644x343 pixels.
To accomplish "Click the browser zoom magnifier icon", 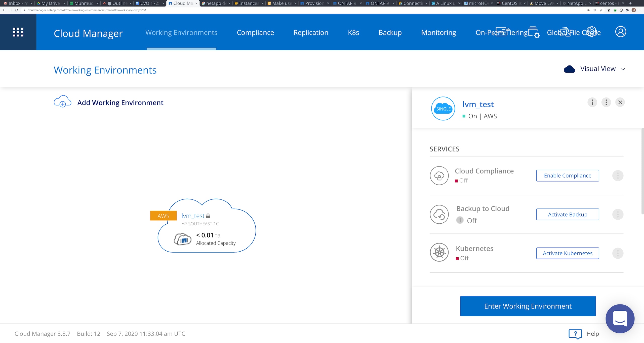I will pyautogui.click(x=595, y=10).
